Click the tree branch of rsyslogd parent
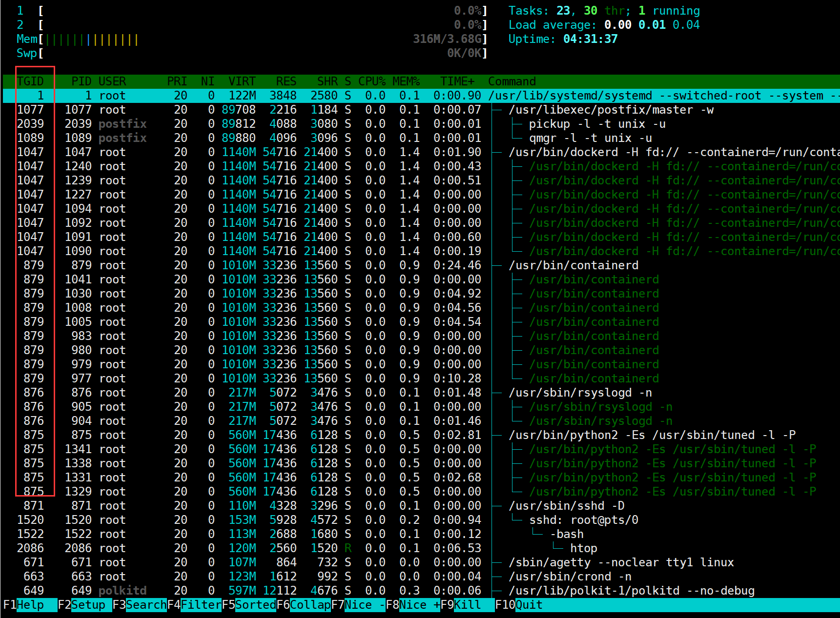This screenshot has width=840, height=618. pos(497,393)
